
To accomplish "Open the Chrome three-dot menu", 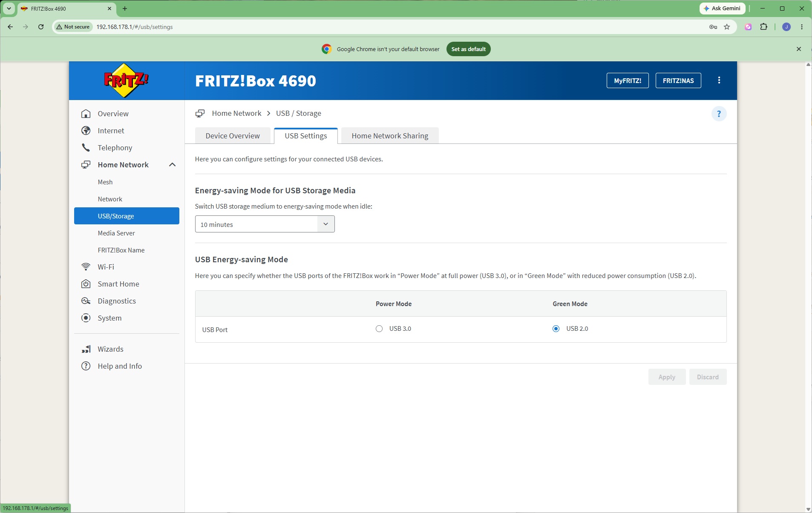I will 802,27.
